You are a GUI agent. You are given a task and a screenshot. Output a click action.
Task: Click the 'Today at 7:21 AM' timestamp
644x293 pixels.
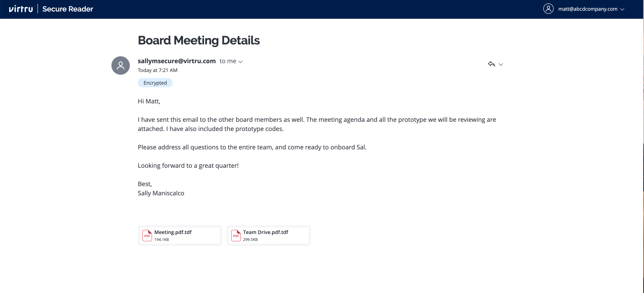(157, 70)
